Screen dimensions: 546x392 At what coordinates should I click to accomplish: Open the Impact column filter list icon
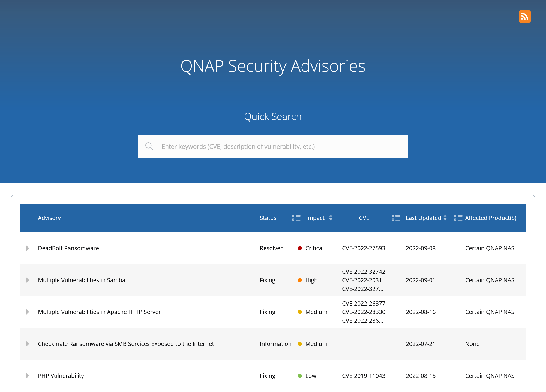(x=296, y=218)
